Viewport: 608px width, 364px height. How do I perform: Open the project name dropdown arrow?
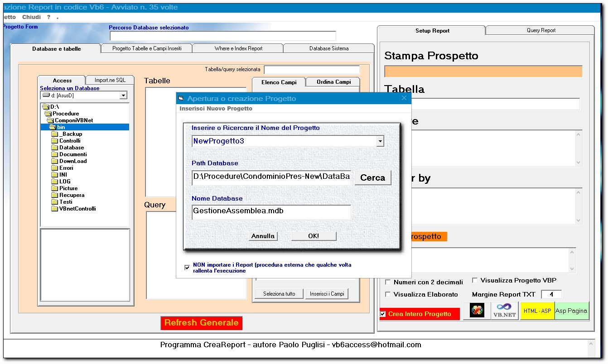380,141
